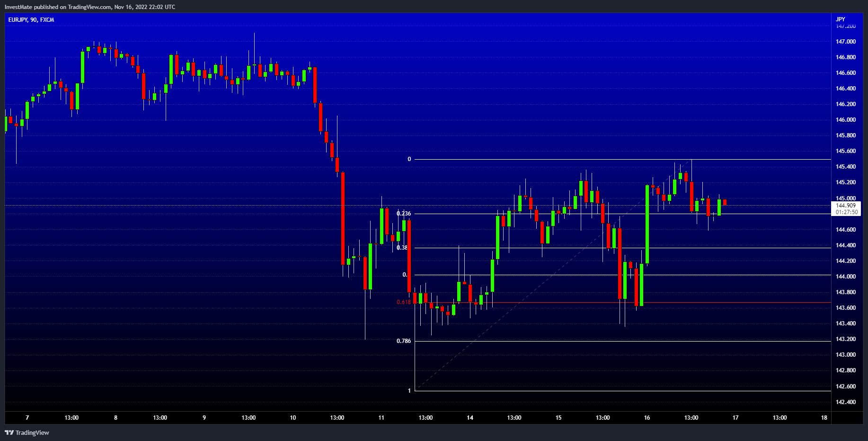Click the EURJPY, 90, FXCM symbol label
The image size is (868, 441).
coord(31,20)
